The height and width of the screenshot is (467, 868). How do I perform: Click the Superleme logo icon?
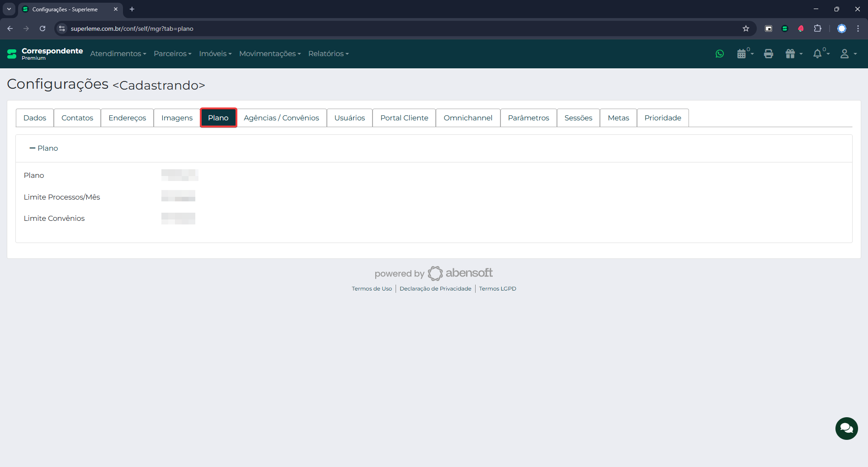pyautogui.click(x=12, y=54)
